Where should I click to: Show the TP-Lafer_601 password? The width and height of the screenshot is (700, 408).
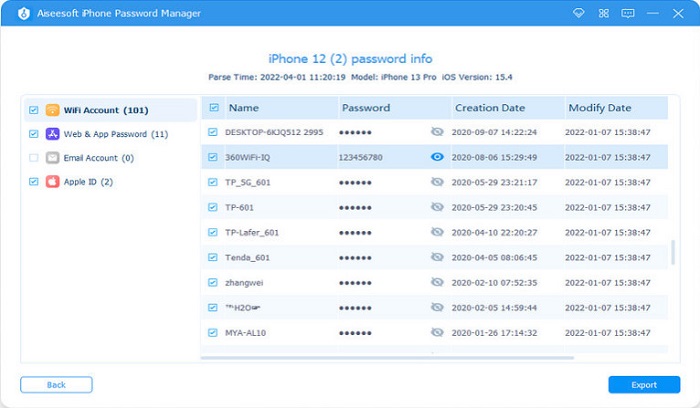click(x=436, y=232)
